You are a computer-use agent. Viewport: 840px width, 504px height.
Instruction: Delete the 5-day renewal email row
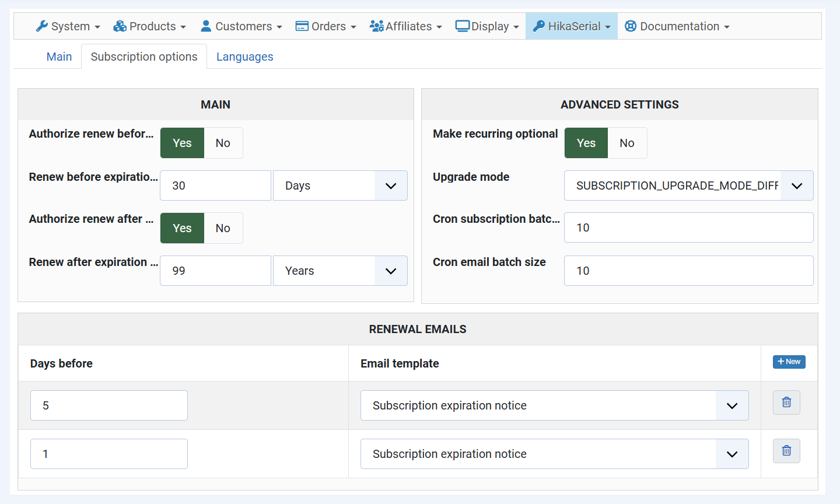coord(786,402)
